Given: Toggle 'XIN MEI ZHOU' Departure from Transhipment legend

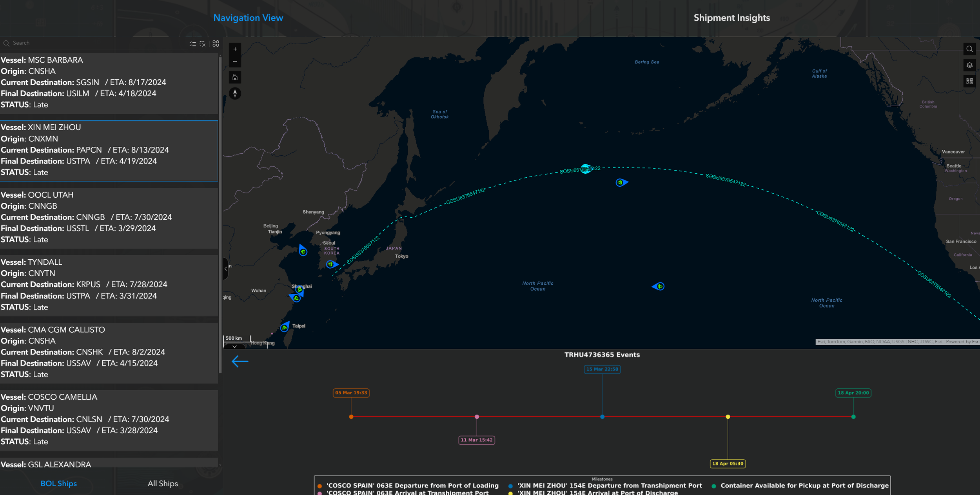Looking at the screenshot, I should click(x=609, y=486).
